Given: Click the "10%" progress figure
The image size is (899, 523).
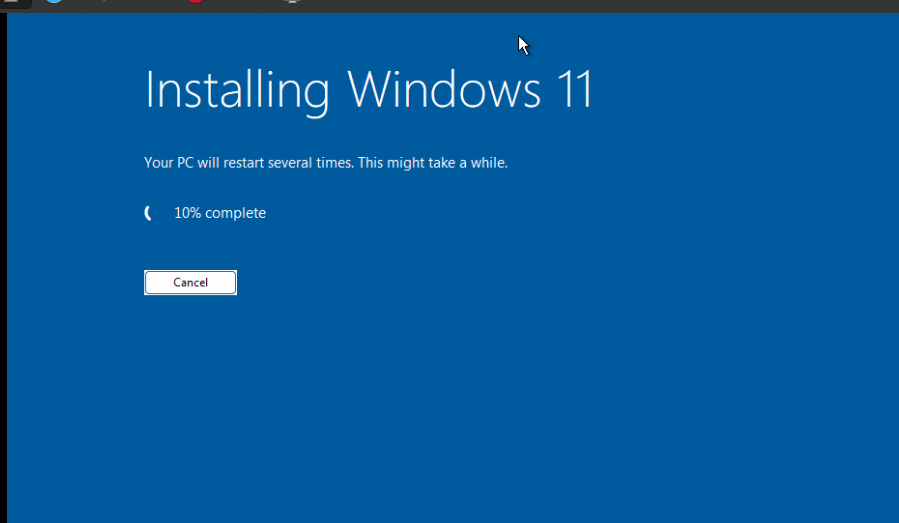Looking at the screenshot, I should click(x=187, y=213).
